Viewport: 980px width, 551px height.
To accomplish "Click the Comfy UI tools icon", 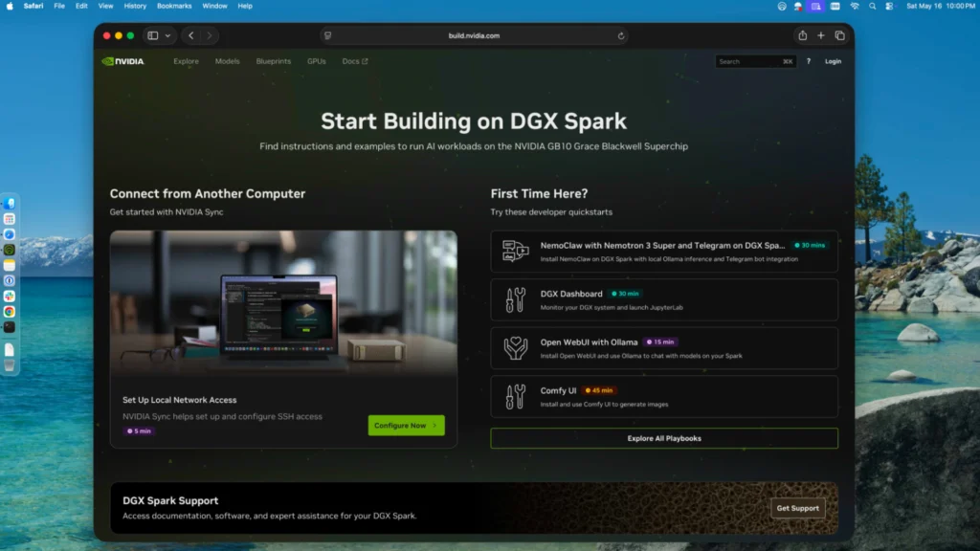I will [516, 397].
